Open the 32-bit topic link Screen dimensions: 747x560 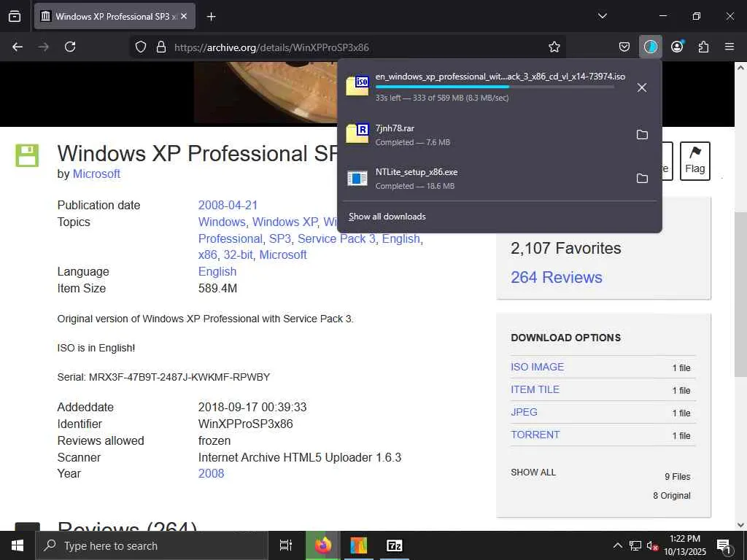click(x=239, y=254)
